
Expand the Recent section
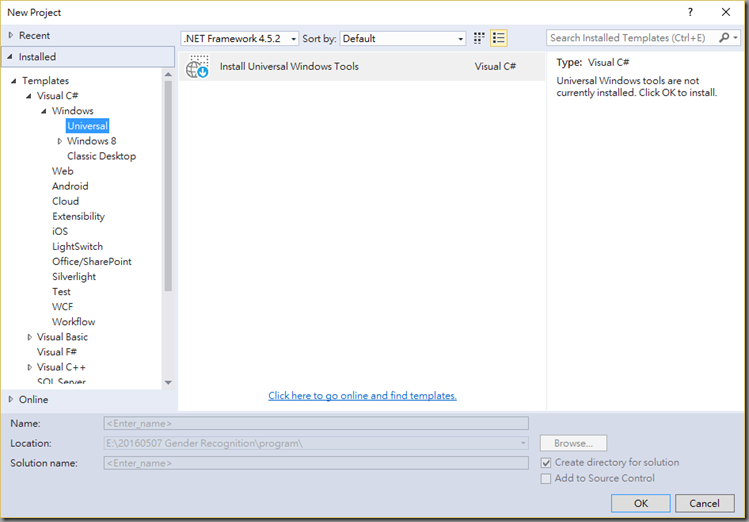[11, 35]
